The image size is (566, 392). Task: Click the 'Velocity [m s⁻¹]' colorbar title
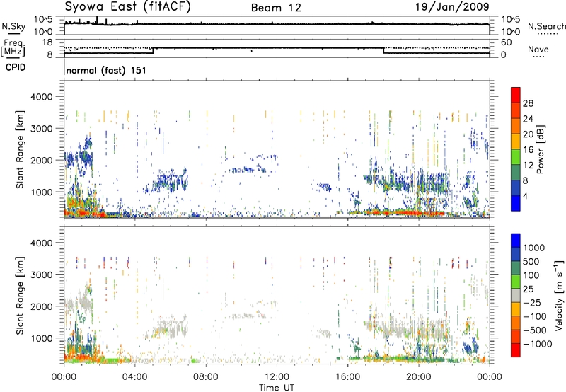pos(560,295)
